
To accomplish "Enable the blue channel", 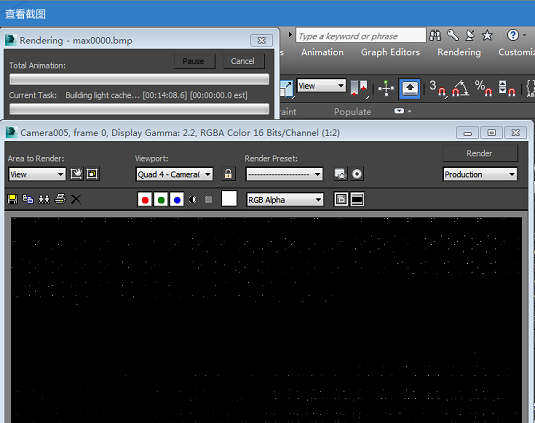I will point(177,200).
